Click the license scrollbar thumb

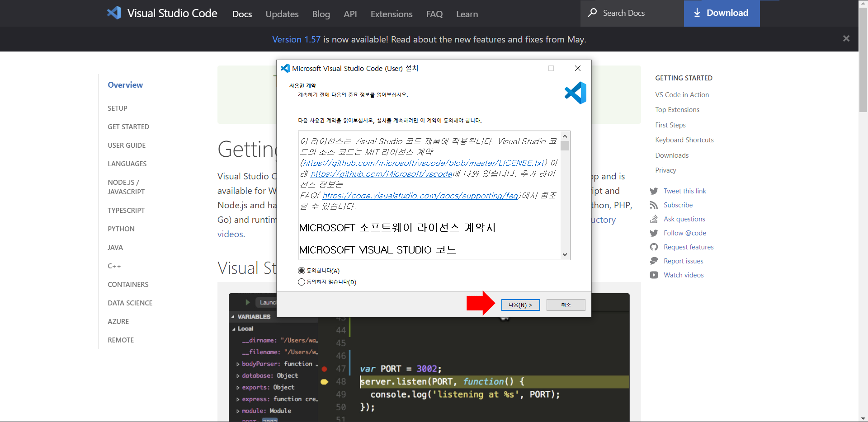pyautogui.click(x=565, y=145)
